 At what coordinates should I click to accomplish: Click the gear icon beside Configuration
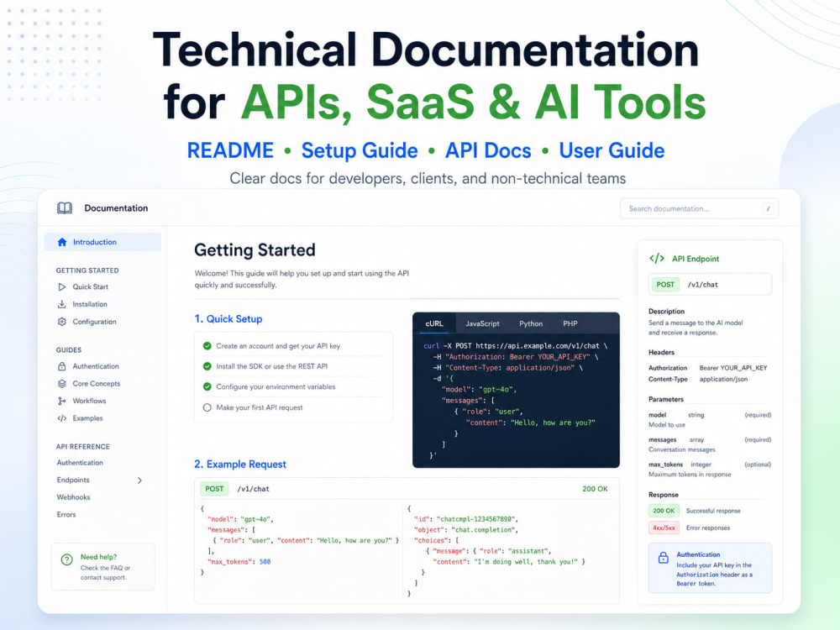[61, 322]
